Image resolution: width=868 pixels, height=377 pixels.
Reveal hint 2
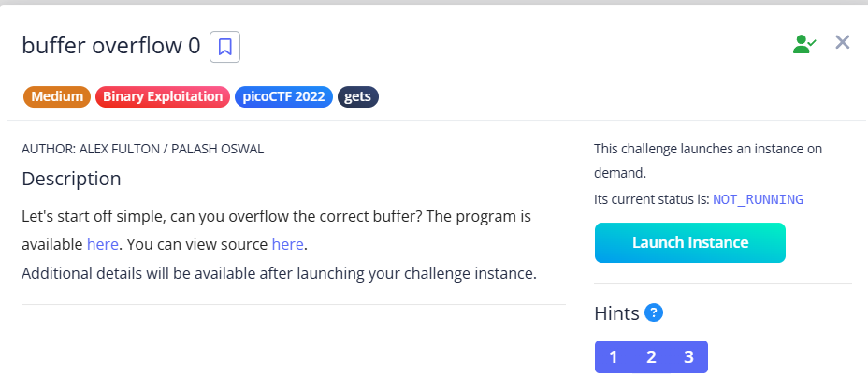(651, 356)
